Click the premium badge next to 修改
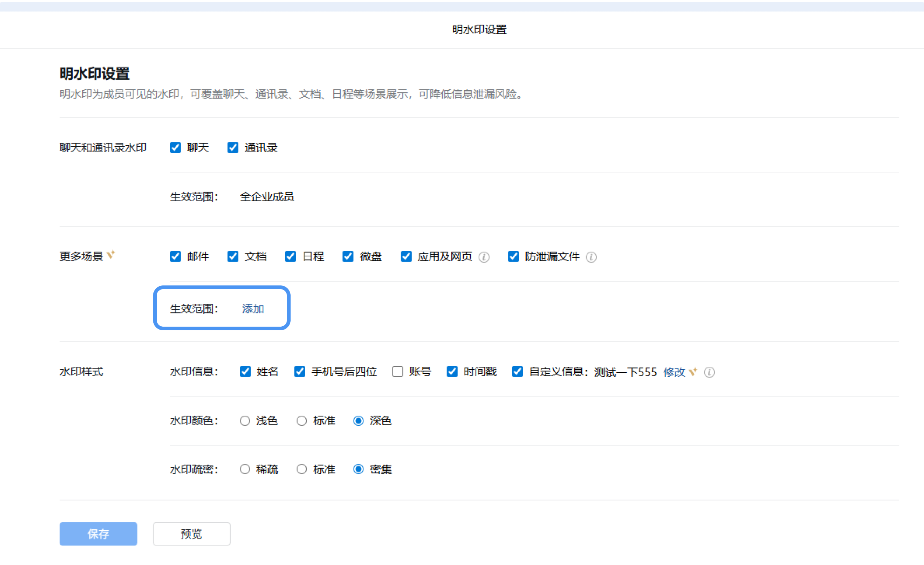The height and width of the screenshot is (565, 924). [x=693, y=372]
